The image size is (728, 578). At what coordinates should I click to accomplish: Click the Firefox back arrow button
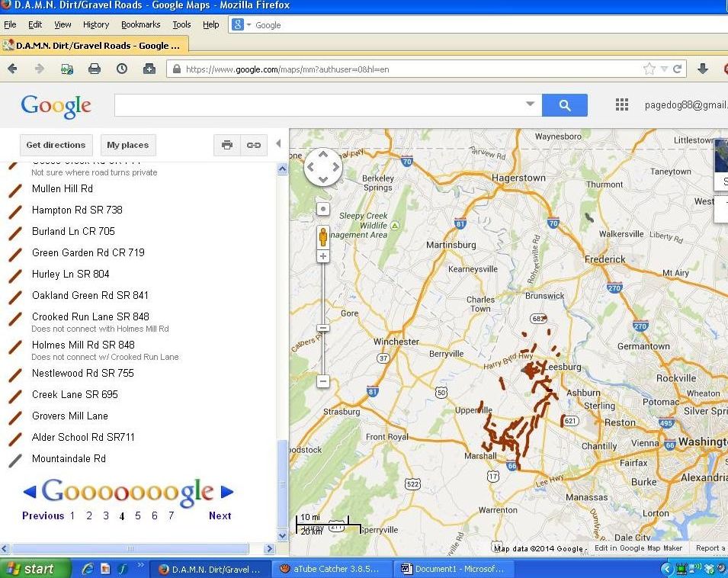tap(12, 69)
